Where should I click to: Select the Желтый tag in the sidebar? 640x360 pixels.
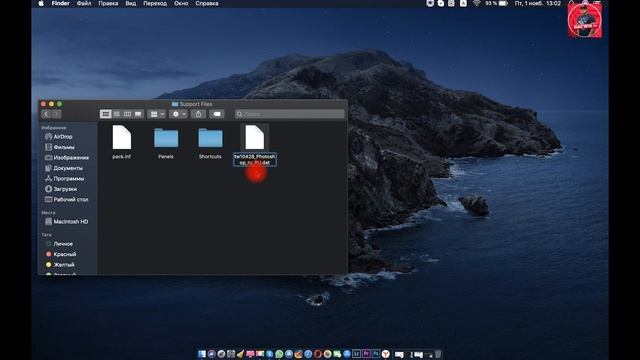pyautogui.click(x=64, y=264)
